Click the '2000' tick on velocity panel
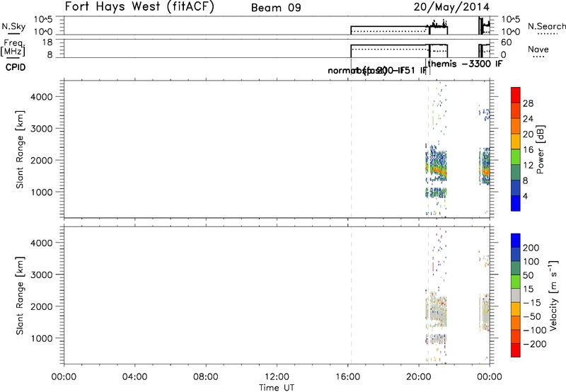This screenshot has width=566, height=392. click(x=42, y=306)
